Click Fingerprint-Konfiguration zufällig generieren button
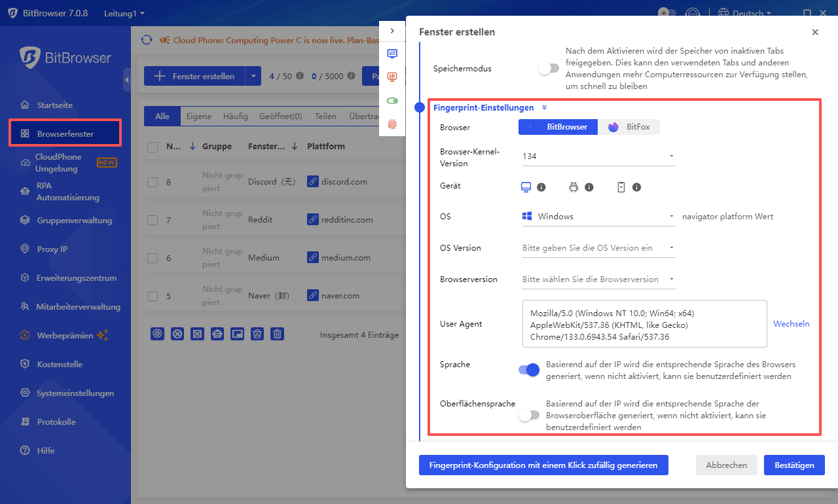The width and height of the screenshot is (838, 504). [543, 465]
